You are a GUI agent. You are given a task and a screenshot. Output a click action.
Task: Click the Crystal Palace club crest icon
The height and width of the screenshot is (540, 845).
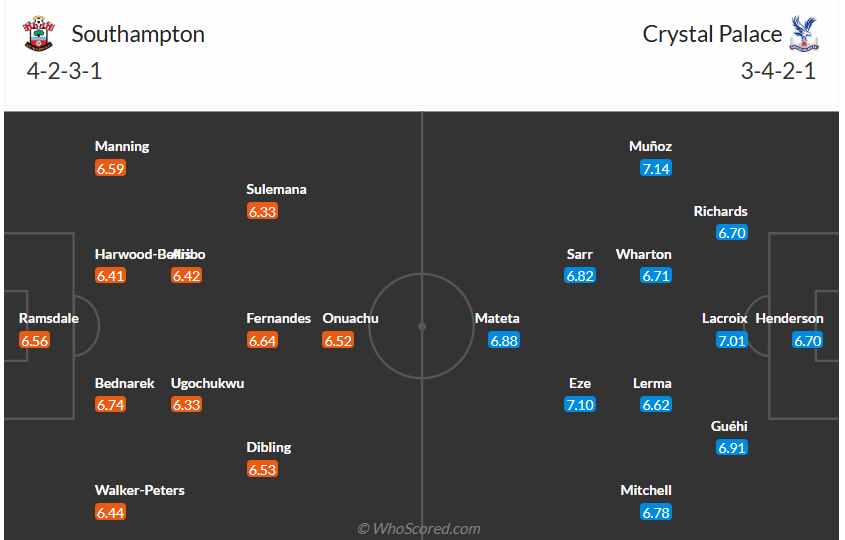pos(802,34)
